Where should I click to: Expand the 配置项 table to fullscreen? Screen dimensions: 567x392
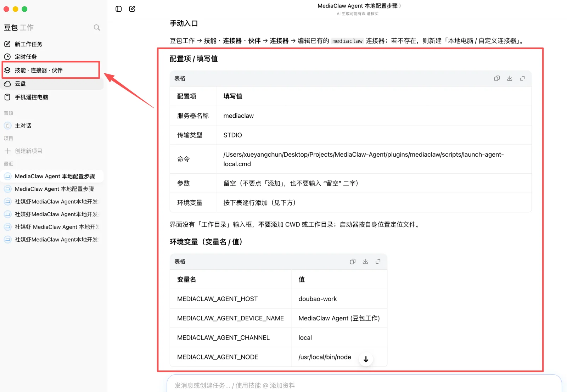522,78
